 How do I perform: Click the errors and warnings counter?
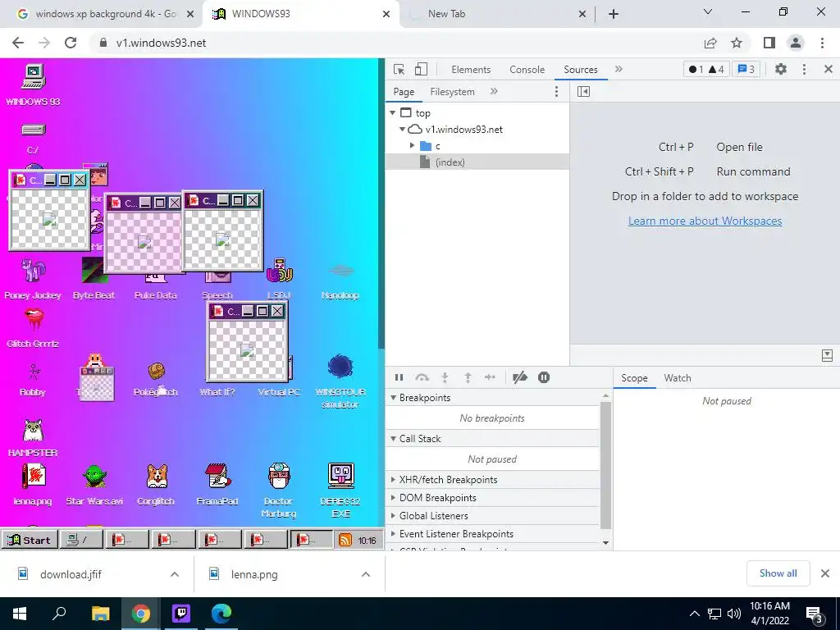(x=706, y=69)
